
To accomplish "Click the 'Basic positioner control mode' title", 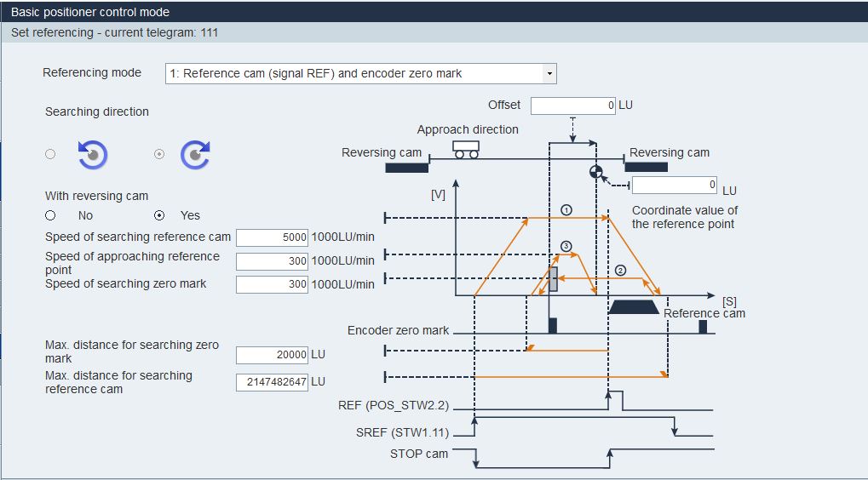I will click(x=90, y=12).
